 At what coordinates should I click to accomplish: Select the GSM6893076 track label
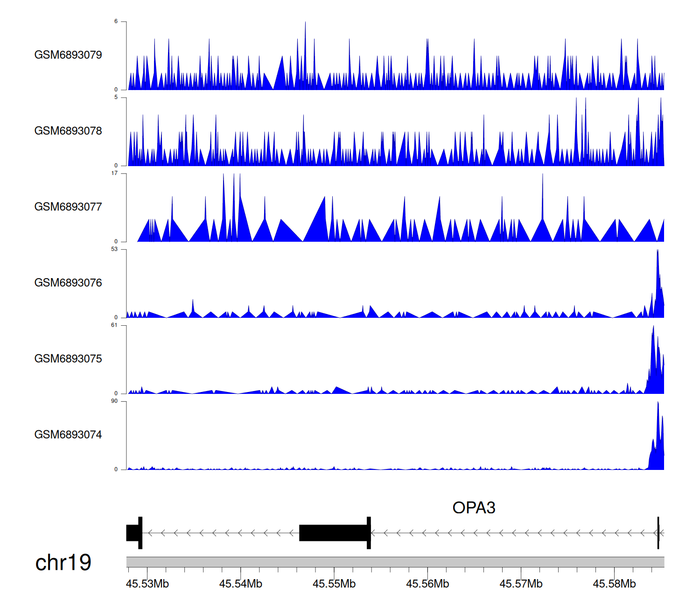coord(68,283)
